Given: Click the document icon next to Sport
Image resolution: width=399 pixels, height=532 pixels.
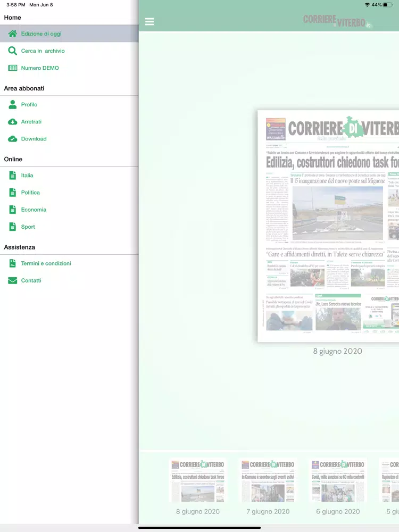Looking at the screenshot, I should tap(13, 227).
